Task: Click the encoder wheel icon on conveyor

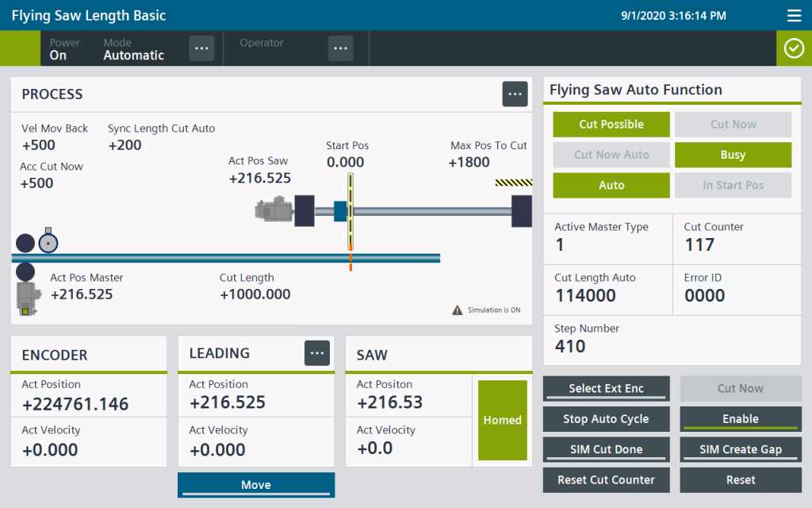Action: pyautogui.click(x=48, y=242)
